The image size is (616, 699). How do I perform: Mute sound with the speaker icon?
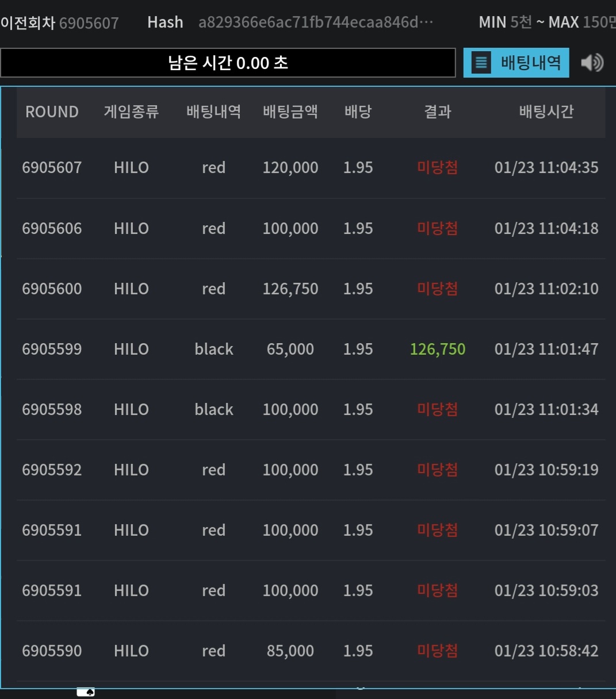pos(592,62)
